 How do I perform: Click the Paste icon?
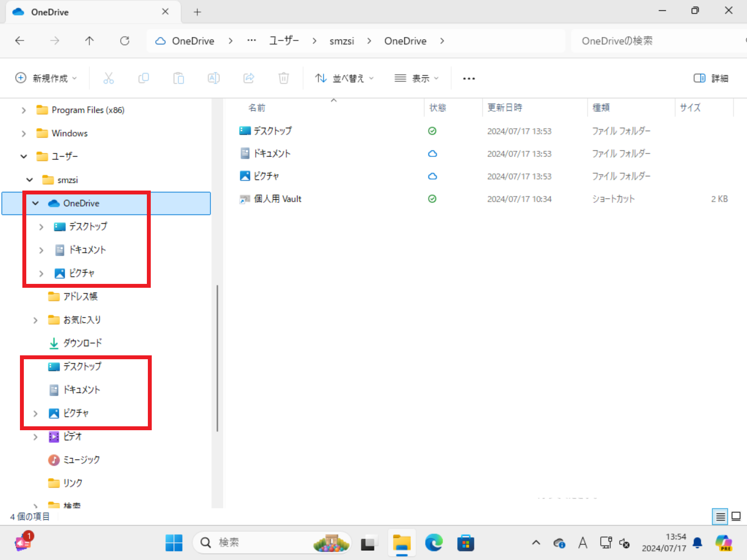pos(178,78)
